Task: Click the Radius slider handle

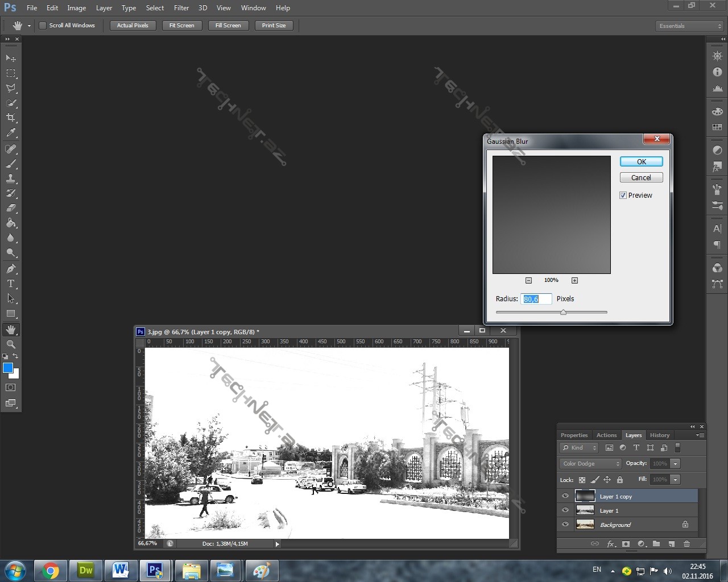Action: pos(563,312)
